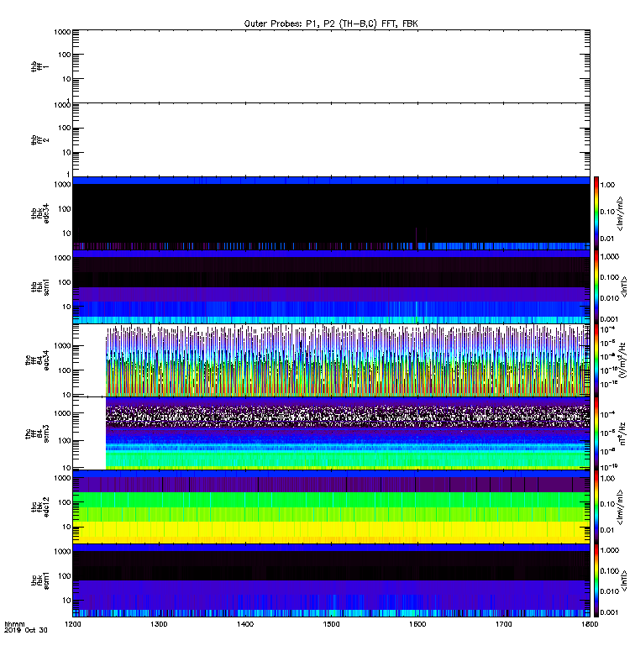630x672 pixels.
Task: Click inside the empty thb fff 1 plot panel
Action: coord(331,66)
